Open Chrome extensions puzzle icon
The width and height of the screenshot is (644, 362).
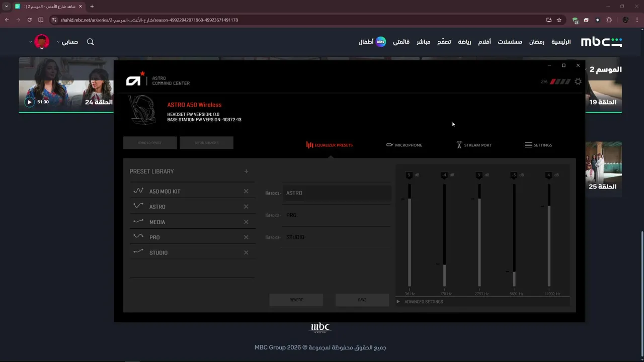pyautogui.click(x=609, y=20)
